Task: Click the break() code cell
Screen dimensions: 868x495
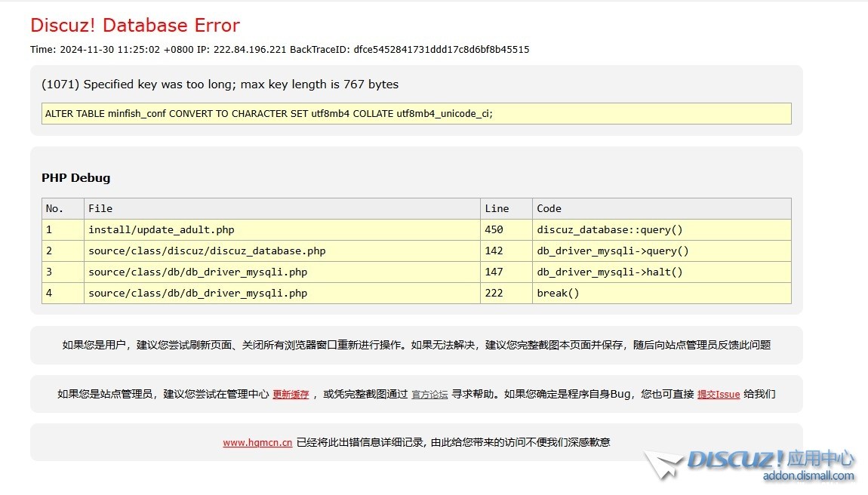Action: pos(558,293)
